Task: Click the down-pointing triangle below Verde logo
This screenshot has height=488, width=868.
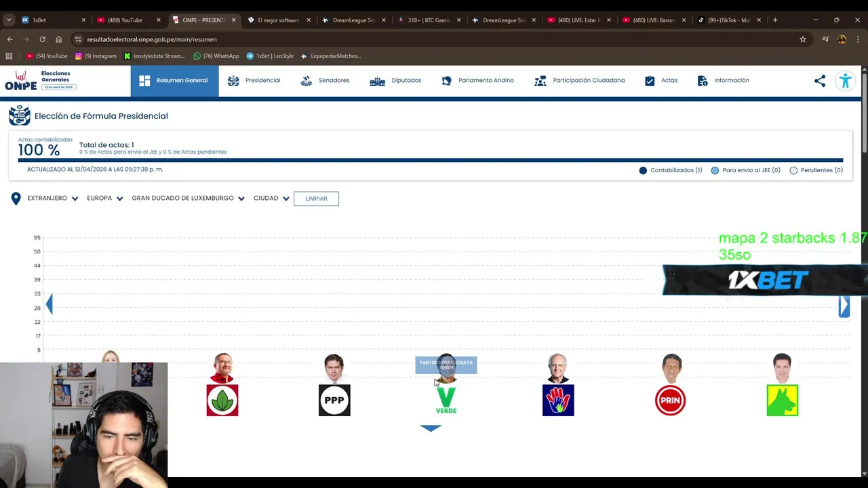Action: pyautogui.click(x=431, y=428)
